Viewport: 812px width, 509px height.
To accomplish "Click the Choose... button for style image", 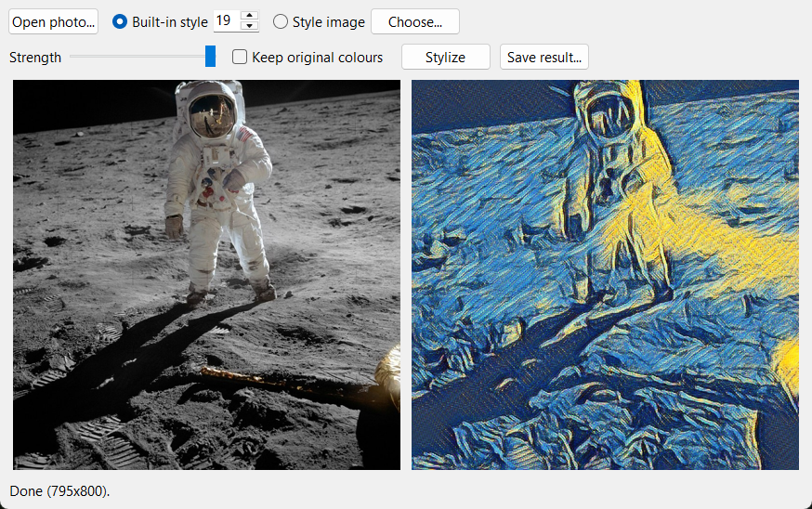I will tap(414, 21).
